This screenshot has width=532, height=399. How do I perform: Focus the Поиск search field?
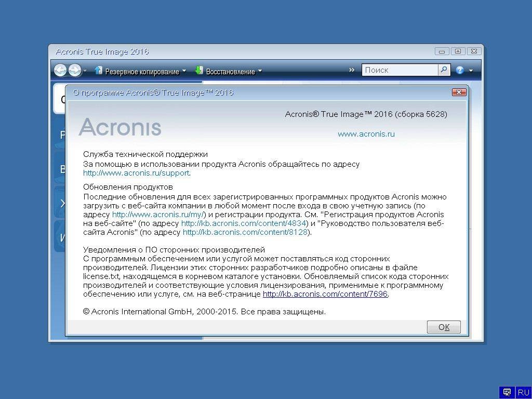(x=400, y=70)
